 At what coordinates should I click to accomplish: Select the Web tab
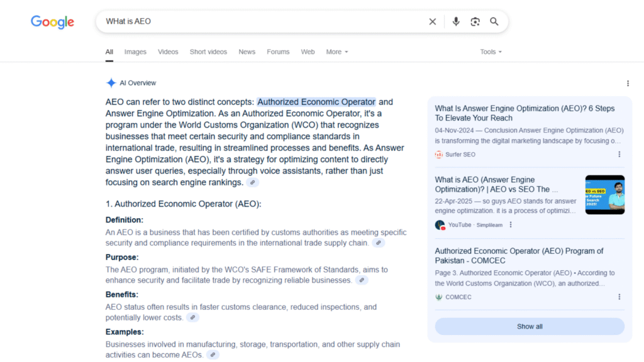pyautogui.click(x=308, y=52)
